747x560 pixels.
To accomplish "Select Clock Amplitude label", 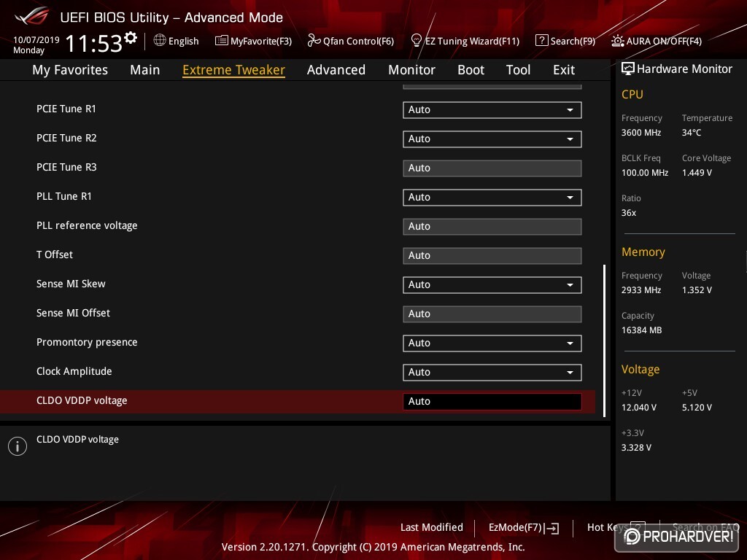I will pos(74,371).
